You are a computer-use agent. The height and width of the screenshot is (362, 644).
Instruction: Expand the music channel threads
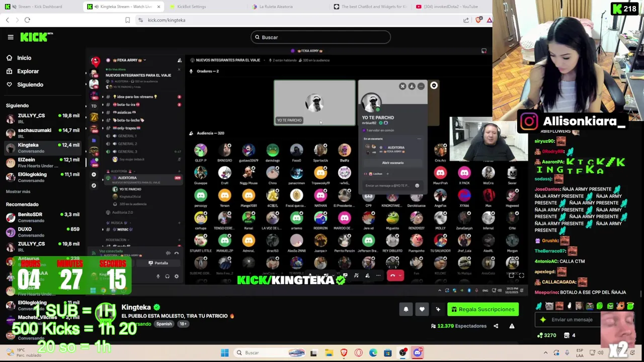click(103, 229)
